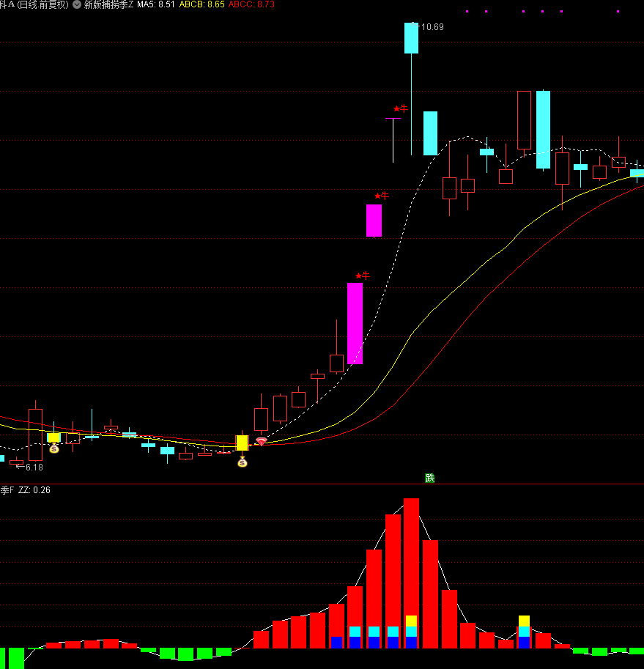Viewport: 644px width, 669px height.
Task: Select the tallest red histogram bar
Action: click(411, 572)
